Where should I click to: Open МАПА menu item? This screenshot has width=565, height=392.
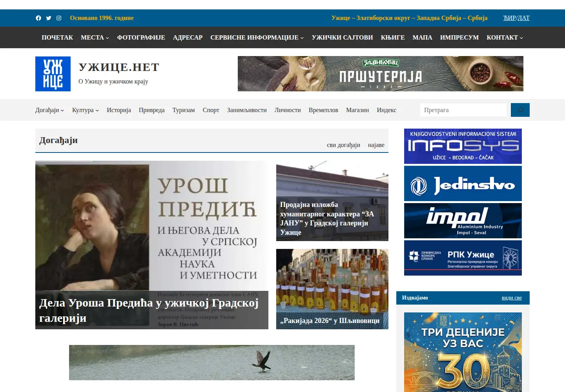[422, 38]
